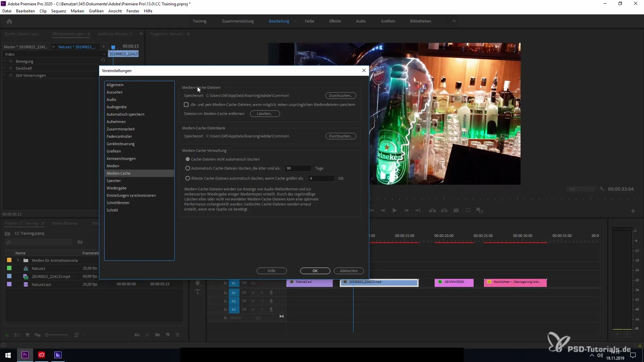Expand the Zeit-Verzerrungen effect properties
This screenshot has height=362, width=644.
pos(5,75)
